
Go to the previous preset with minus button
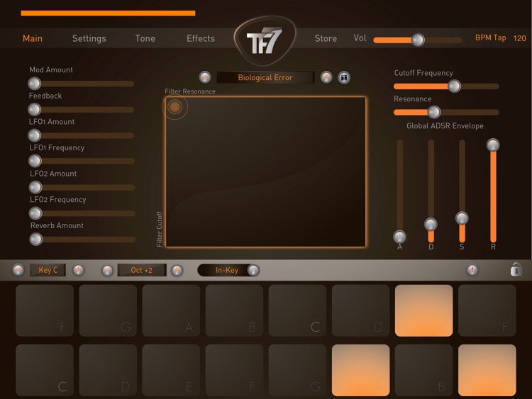tap(205, 77)
